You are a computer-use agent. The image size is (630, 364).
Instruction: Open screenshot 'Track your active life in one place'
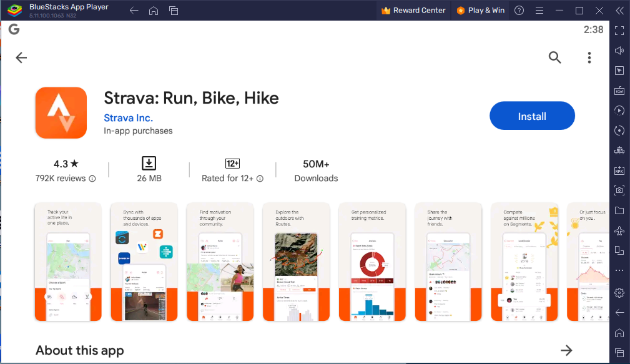(68, 262)
